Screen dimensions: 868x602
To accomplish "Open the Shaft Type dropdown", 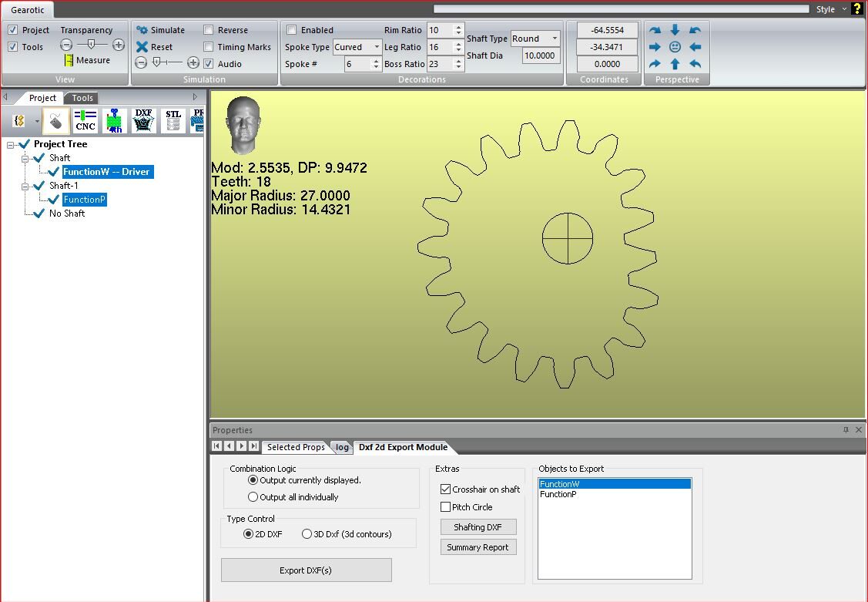I will coord(555,39).
